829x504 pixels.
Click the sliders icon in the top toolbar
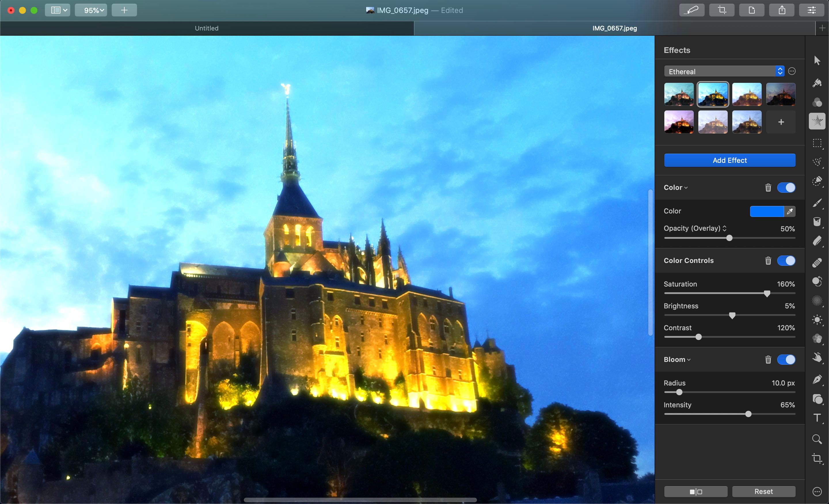pos(811,10)
